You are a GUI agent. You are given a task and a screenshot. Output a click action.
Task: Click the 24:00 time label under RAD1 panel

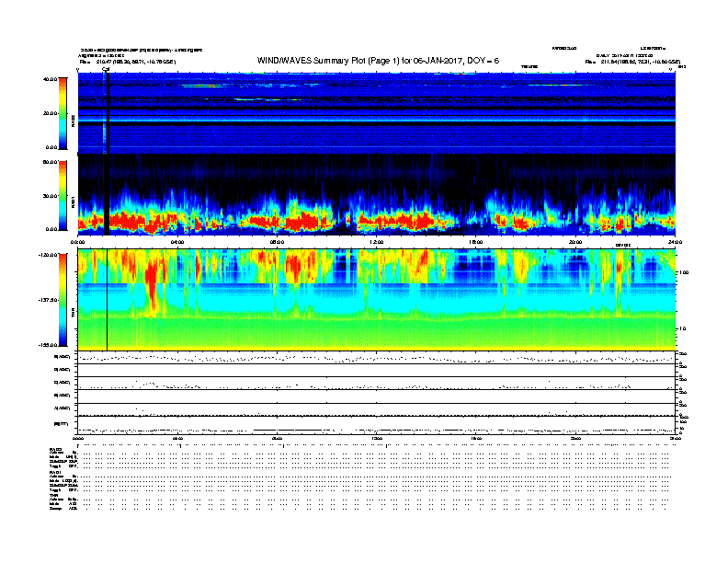click(x=674, y=242)
